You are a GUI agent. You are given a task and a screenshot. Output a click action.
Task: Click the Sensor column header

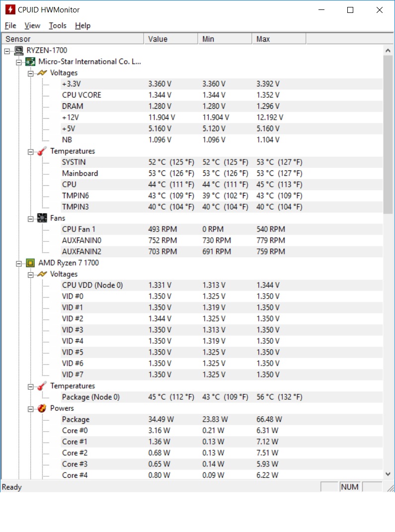point(73,39)
